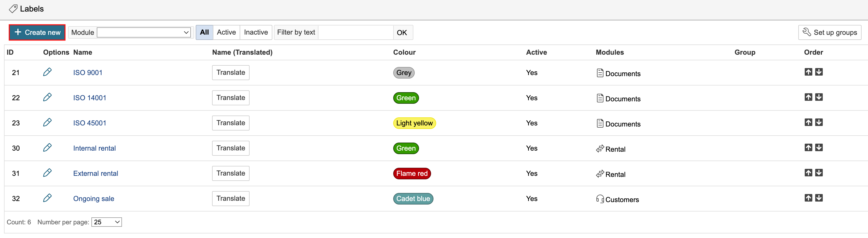
Task: Click Set up groups button
Action: [830, 33]
